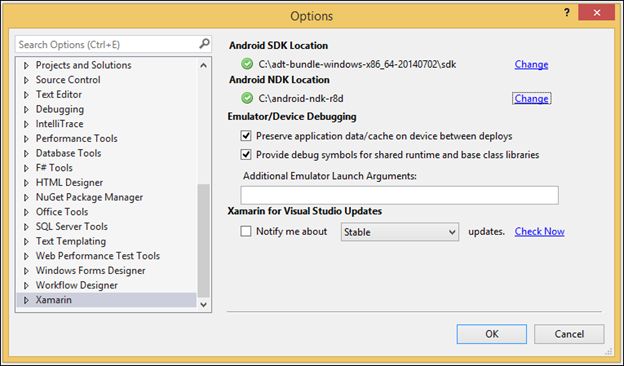Close the Options dialog
The width and height of the screenshot is (624, 366).
point(597,13)
